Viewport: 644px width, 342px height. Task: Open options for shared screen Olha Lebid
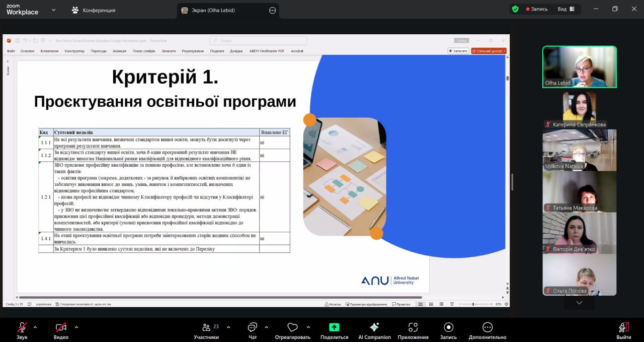point(273,10)
